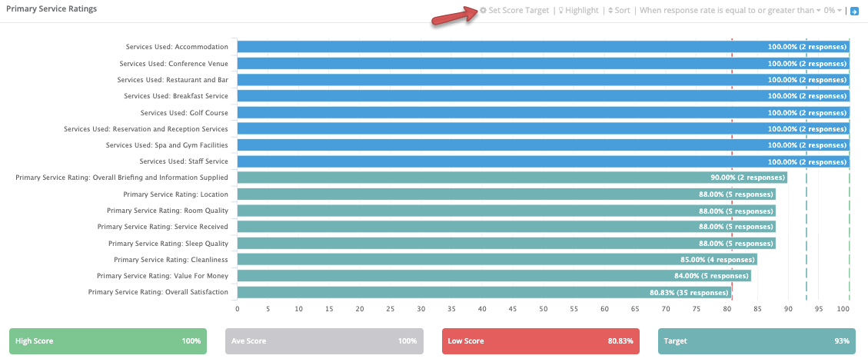The image size is (868, 362).
Task: Select the High Score green tile
Action: pyautogui.click(x=108, y=341)
